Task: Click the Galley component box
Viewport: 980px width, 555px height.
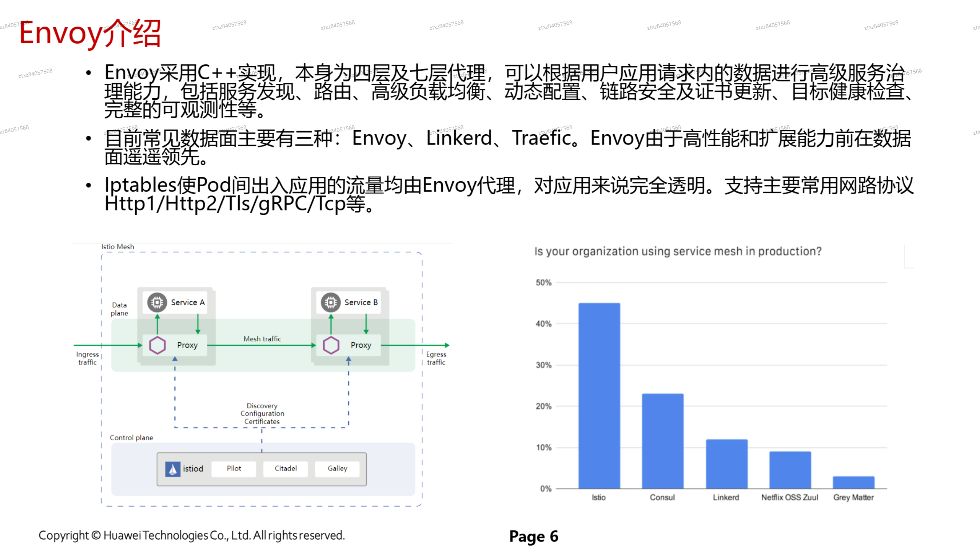Action: pyautogui.click(x=337, y=468)
